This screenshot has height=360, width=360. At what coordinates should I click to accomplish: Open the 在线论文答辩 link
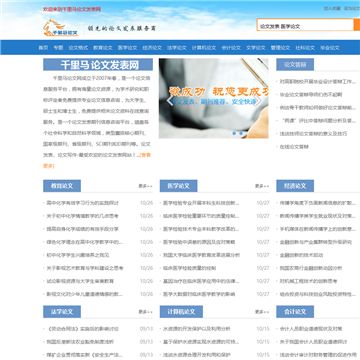(294, 147)
